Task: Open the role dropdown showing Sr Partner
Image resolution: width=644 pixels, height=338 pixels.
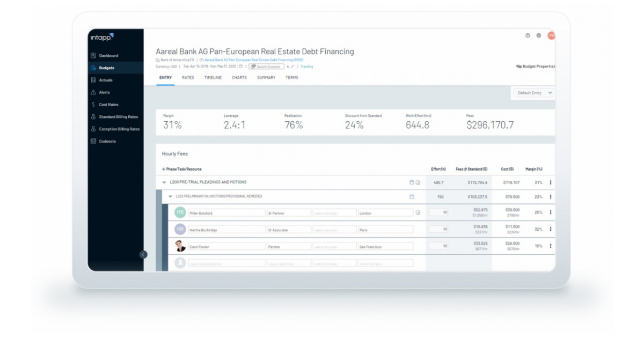Action: tap(289, 213)
